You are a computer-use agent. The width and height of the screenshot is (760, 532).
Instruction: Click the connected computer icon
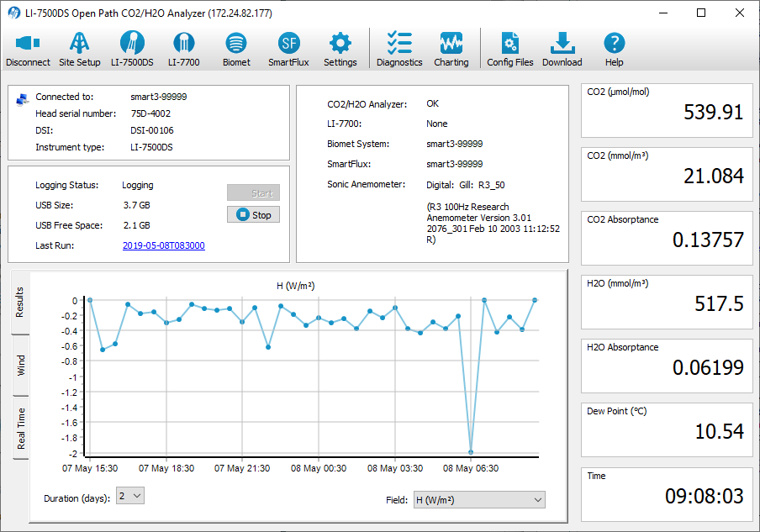coord(22,99)
